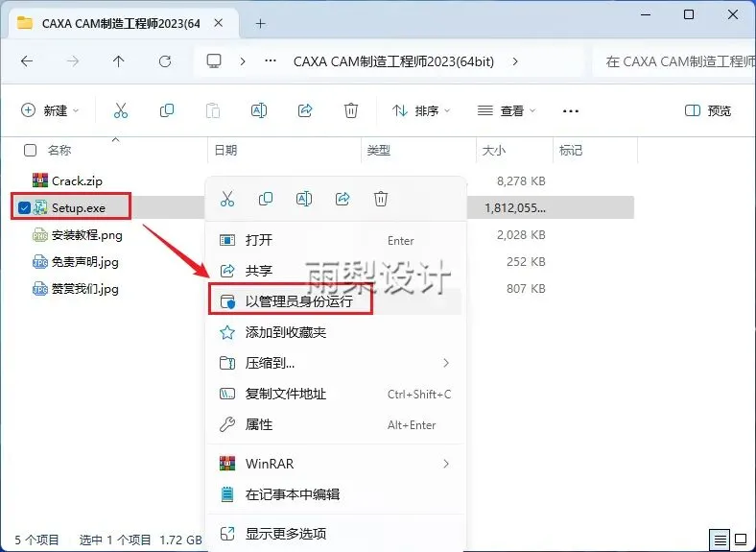The height and width of the screenshot is (552, 756).
Task: Click the 安装教程.png file icon
Action: [40, 235]
